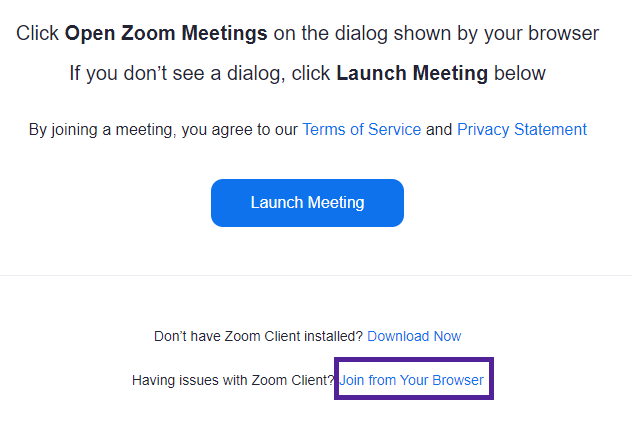This screenshot has width=632, height=429.
Task: Click the word "and" between the two links
Action: click(x=439, y=130)
